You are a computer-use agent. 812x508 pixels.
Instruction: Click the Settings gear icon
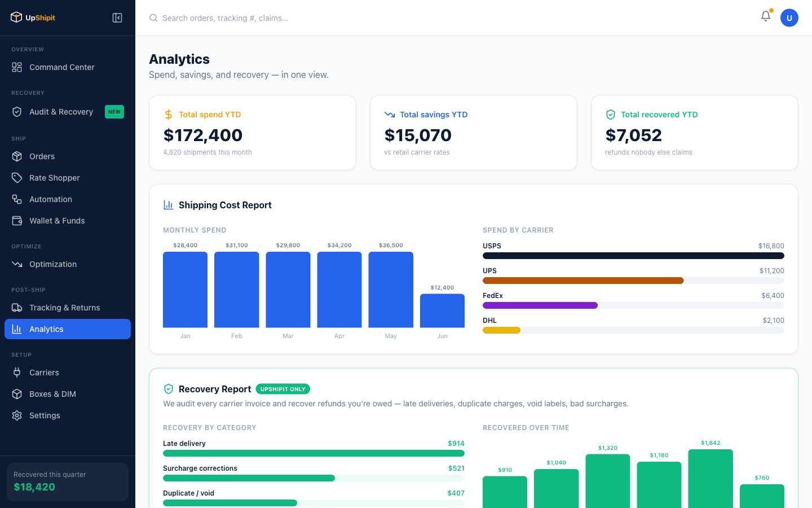17,415
